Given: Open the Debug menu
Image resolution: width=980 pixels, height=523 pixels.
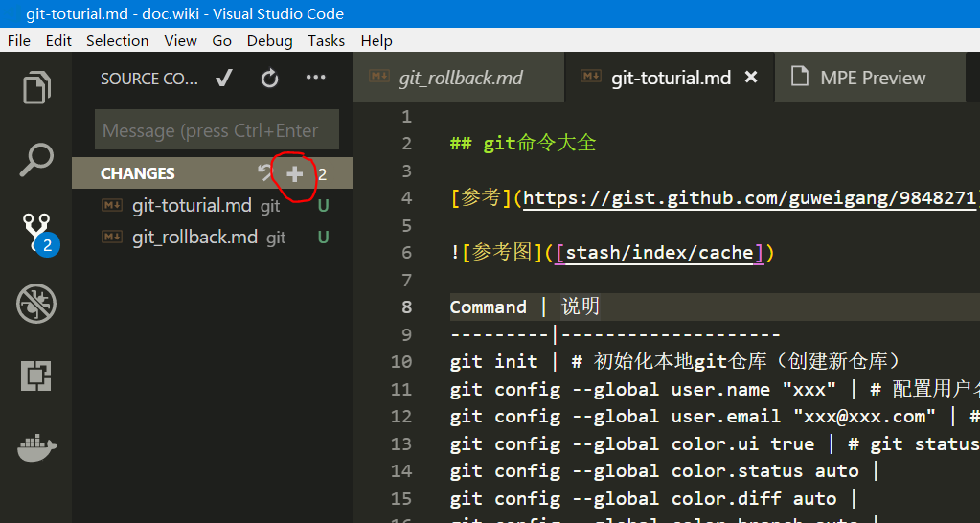Looking at the screenshot, I should click(269, 40).
